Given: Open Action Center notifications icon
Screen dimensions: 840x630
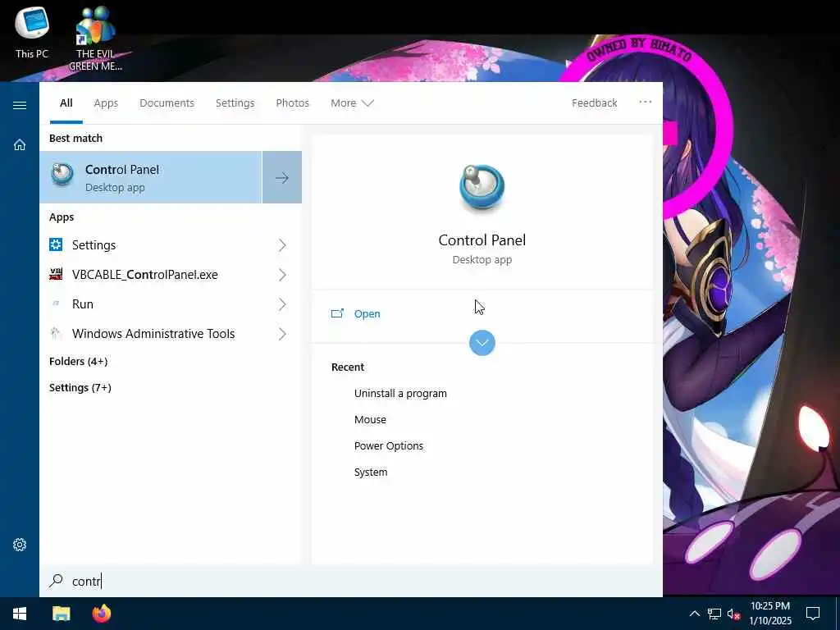Looking at the screenshot, I should [x=813, y=614].
